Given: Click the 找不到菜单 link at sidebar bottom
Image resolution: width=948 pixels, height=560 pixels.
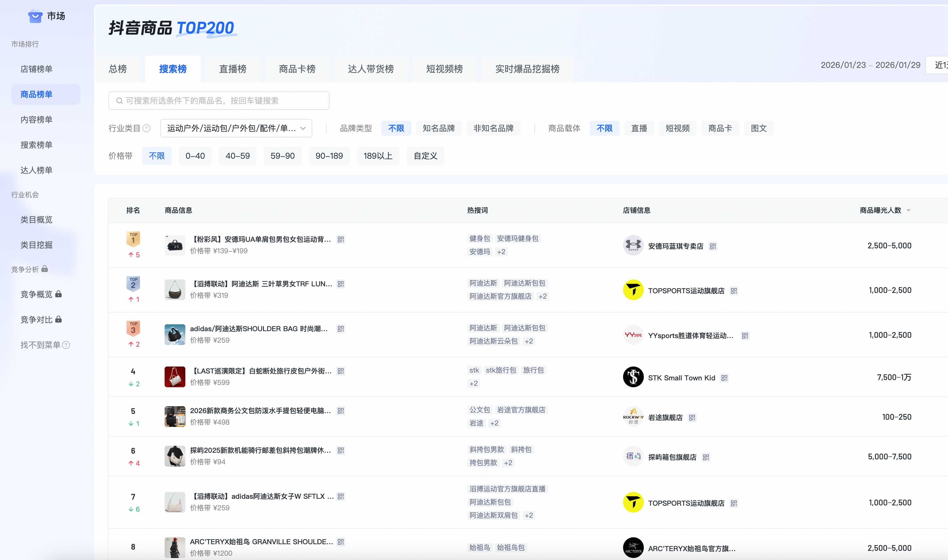Looking at the screenshot, I should 41,344.
